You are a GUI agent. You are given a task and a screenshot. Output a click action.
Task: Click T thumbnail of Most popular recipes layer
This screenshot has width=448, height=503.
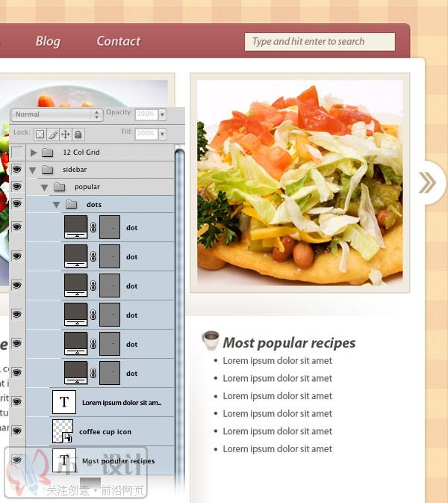tap(64, 460)
